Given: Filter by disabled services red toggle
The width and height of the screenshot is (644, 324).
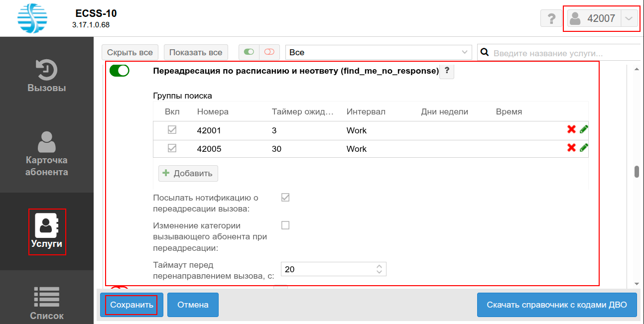Looking at the screenshot, I should click(x=269, y=52).
